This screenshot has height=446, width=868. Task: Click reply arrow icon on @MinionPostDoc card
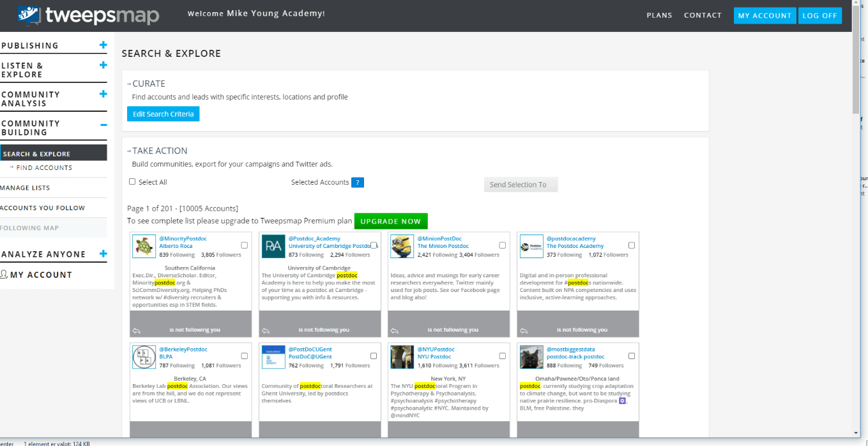[x=395, y=330]
